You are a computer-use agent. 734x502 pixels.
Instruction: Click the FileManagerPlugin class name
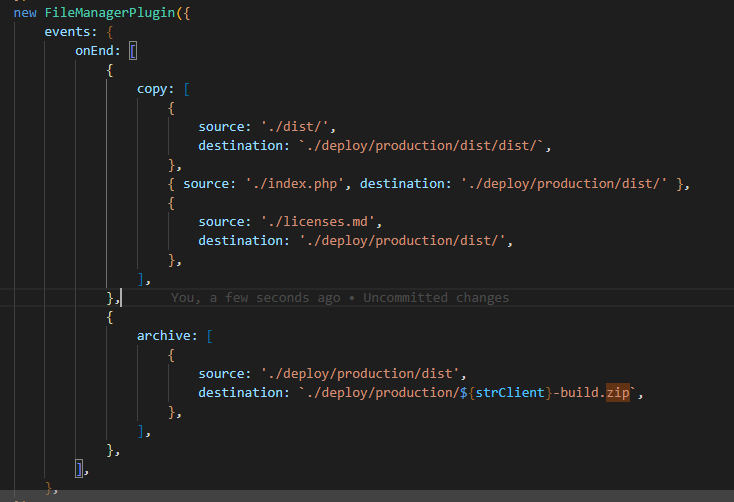point(110,13)
